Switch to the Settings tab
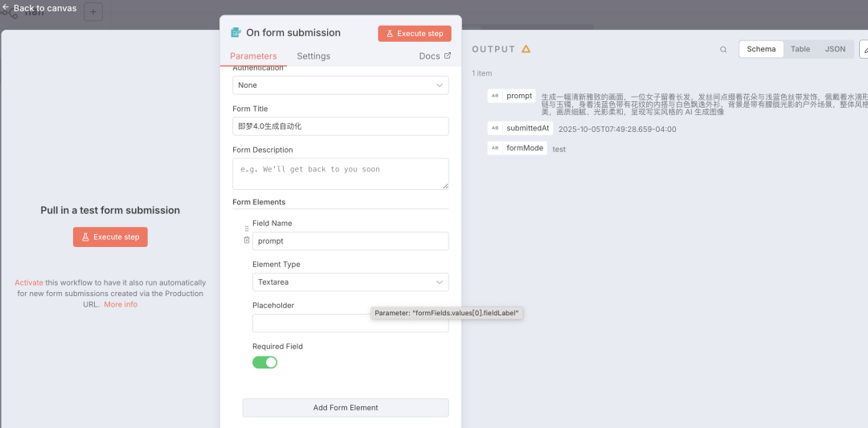 coord(313,56)
